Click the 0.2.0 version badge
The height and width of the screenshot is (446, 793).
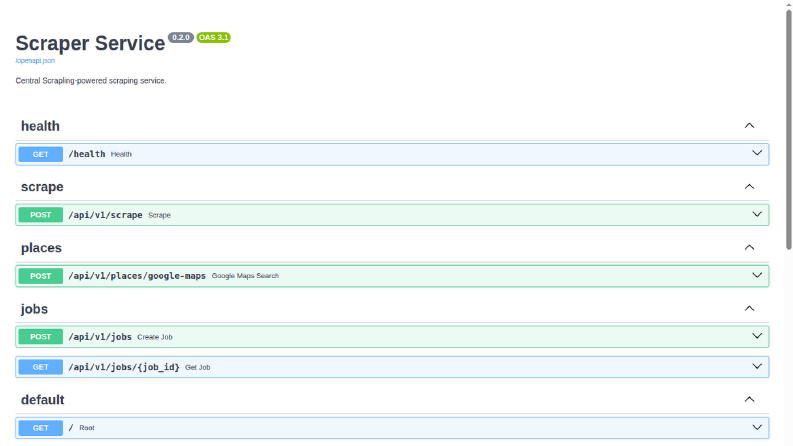coord(181,37)
